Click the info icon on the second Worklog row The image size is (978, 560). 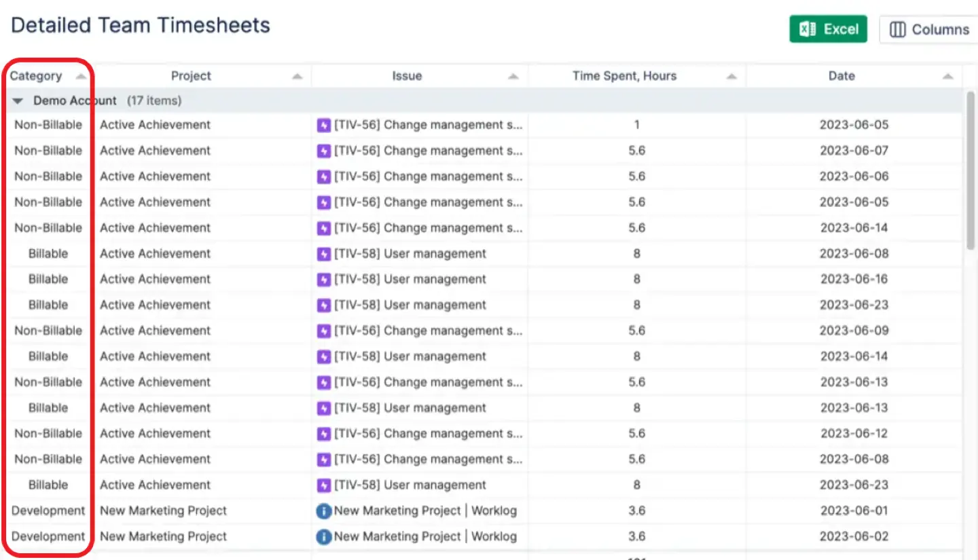coord(324,536)
